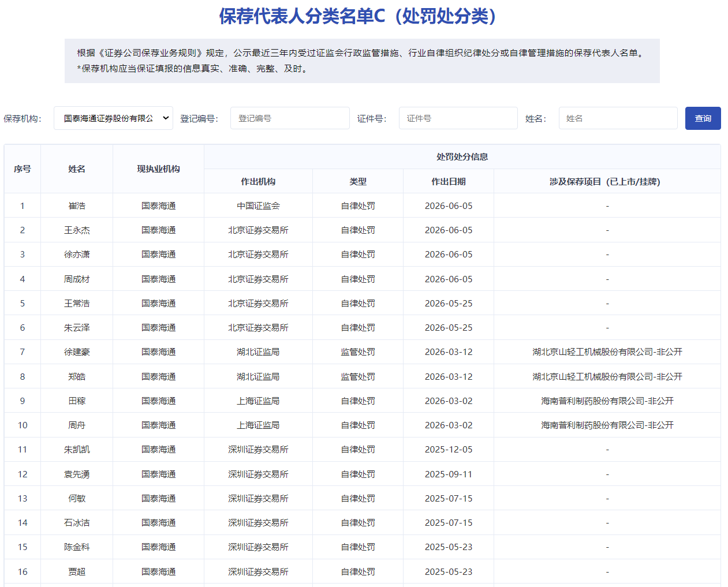Click date 2025-09-11 in 袁先湧's row
The height and width of the screenshot is (587, 728).
449,474
